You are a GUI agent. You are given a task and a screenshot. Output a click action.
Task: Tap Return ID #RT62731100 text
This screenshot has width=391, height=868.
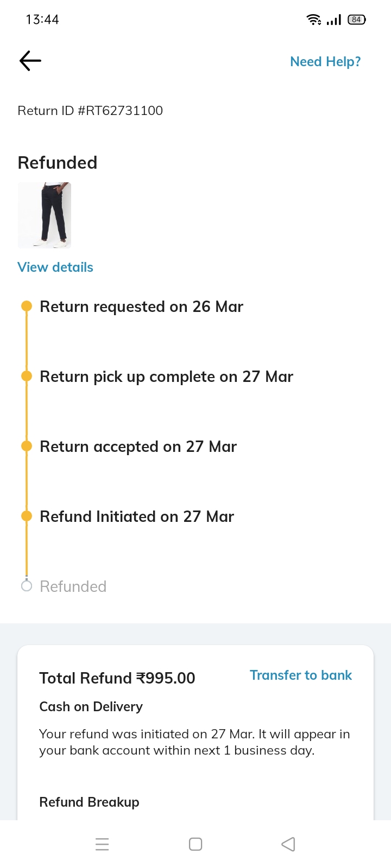point(90,111)
